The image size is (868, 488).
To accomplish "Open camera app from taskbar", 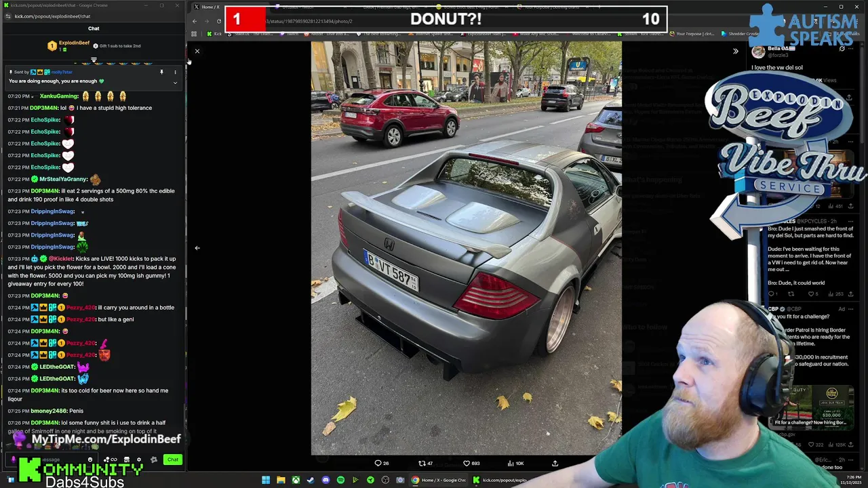I will click(x=400, y=480).
